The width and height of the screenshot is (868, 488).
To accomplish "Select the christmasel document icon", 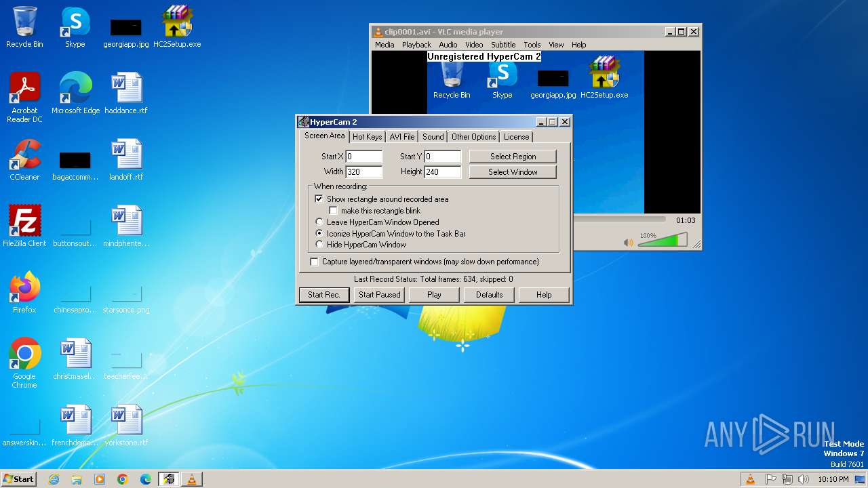I will click(x=75, y=359).
